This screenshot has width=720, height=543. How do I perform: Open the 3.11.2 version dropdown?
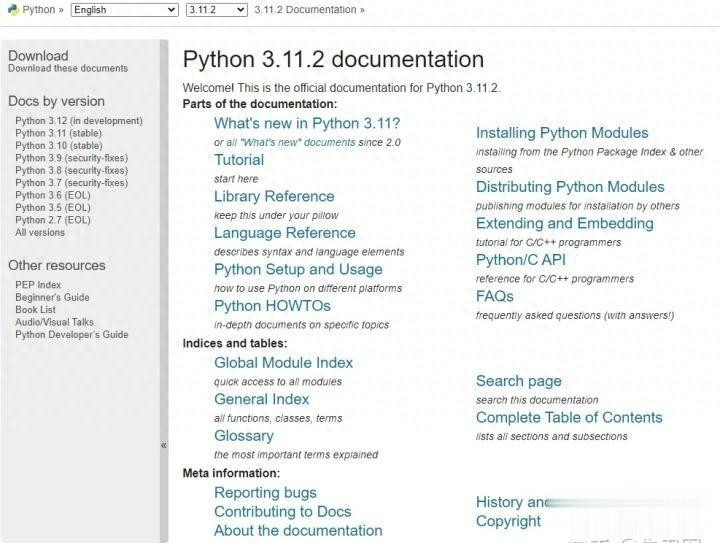click(x=216, y=10)
